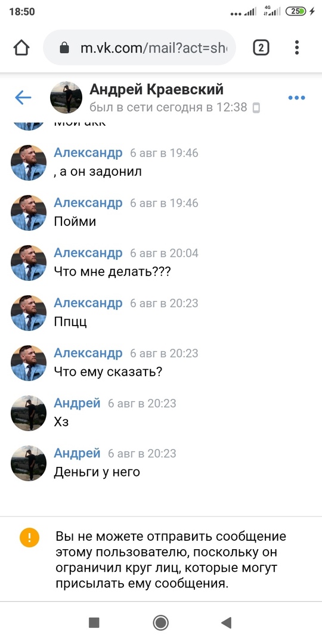Image resolution: width=322 pixels, height=644 pixels.
Task: Tap Александр's avatar next to 'Пойми'
Action: tap(29, 213)
